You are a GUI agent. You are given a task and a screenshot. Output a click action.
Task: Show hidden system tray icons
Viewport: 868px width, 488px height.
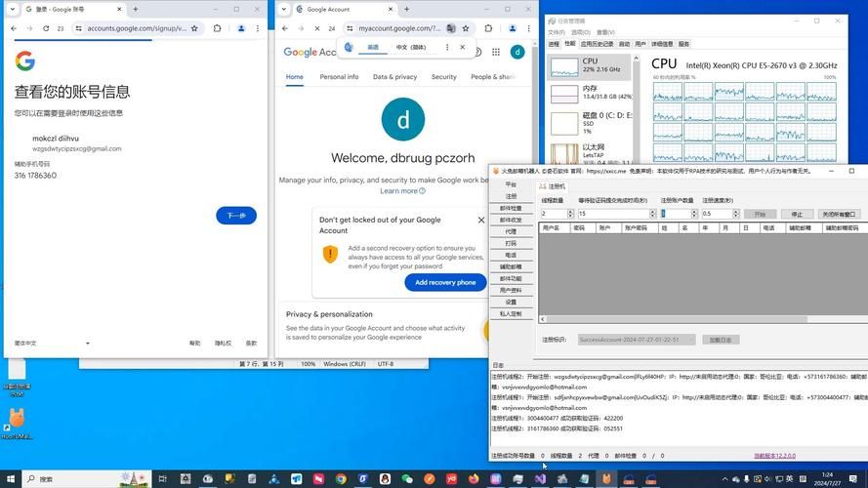[724, 479]
